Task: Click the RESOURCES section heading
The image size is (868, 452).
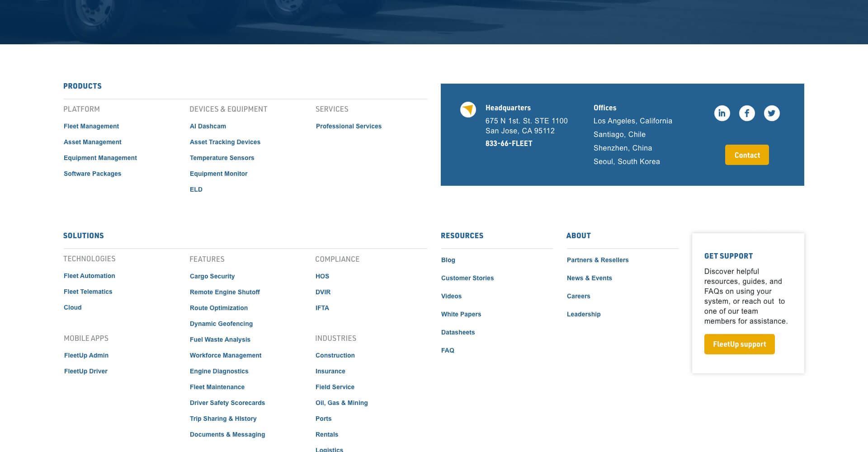Action: coord(462,235)
